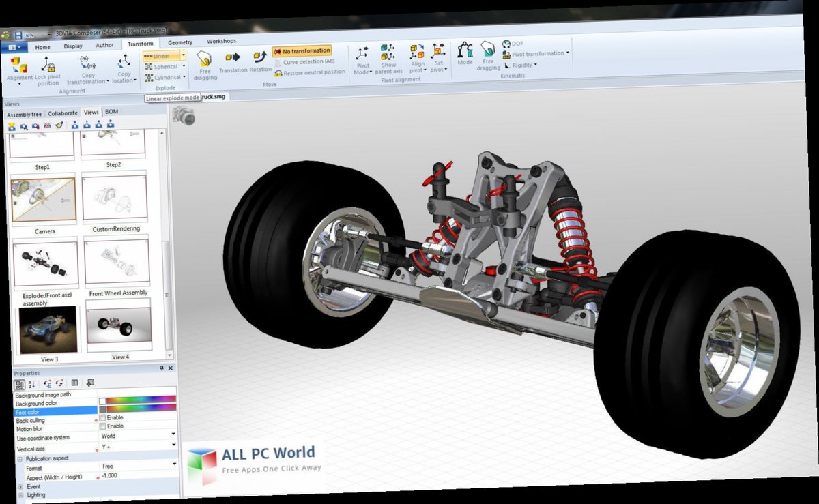Open the Assembly tree tab
The image size is (819, 504).
[24, 115]
